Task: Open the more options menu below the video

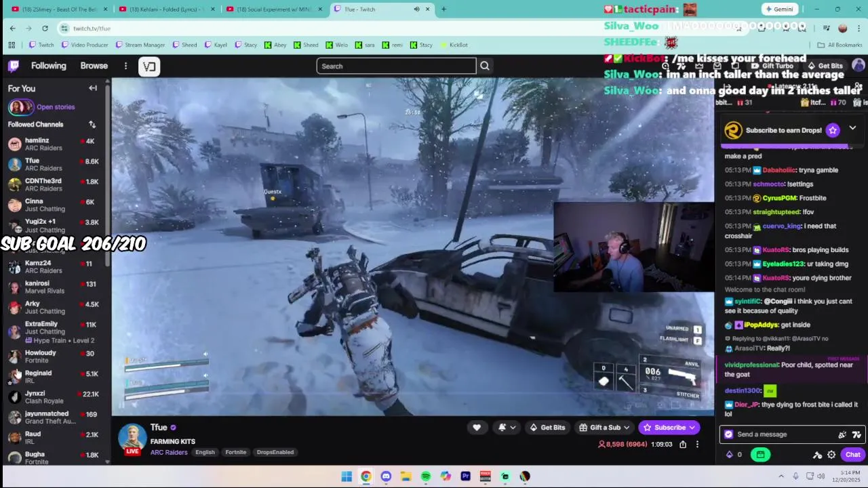Action: pos(697,445)
